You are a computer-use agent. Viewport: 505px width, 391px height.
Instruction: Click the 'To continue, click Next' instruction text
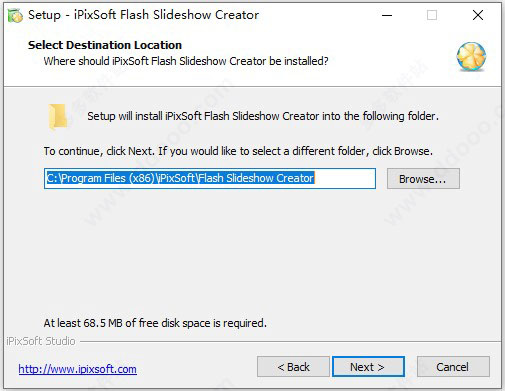click(238, 151)
